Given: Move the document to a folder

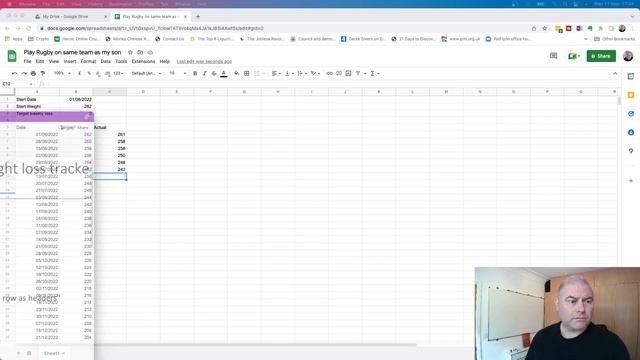Looking at the screenshot, I should click(x=140, y=53).
